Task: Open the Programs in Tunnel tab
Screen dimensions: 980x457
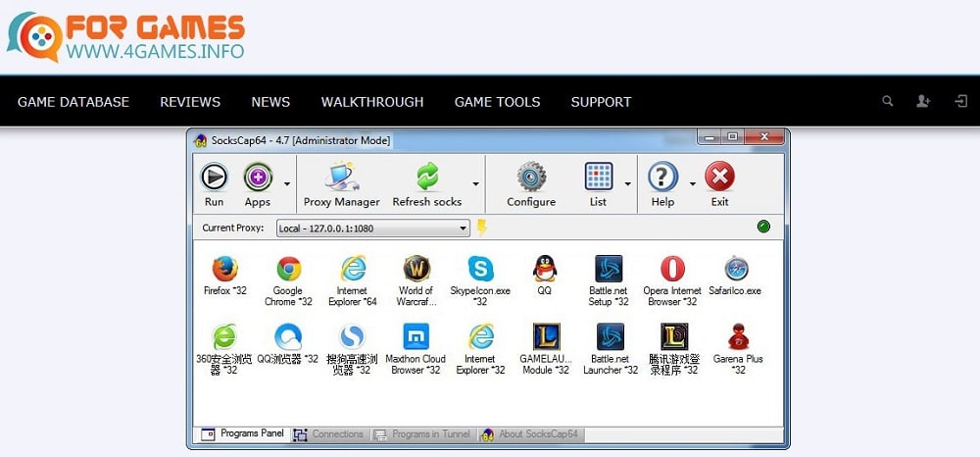Action: (423, 433)
